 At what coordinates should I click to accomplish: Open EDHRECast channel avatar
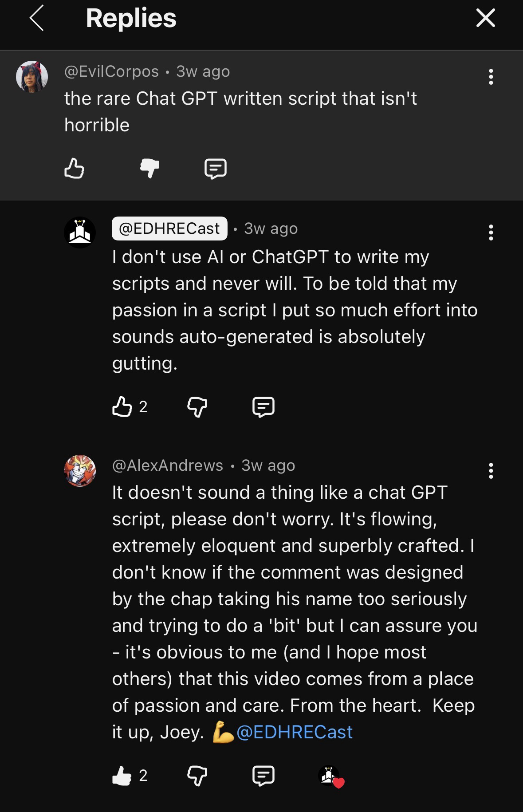tap(80, 232)
